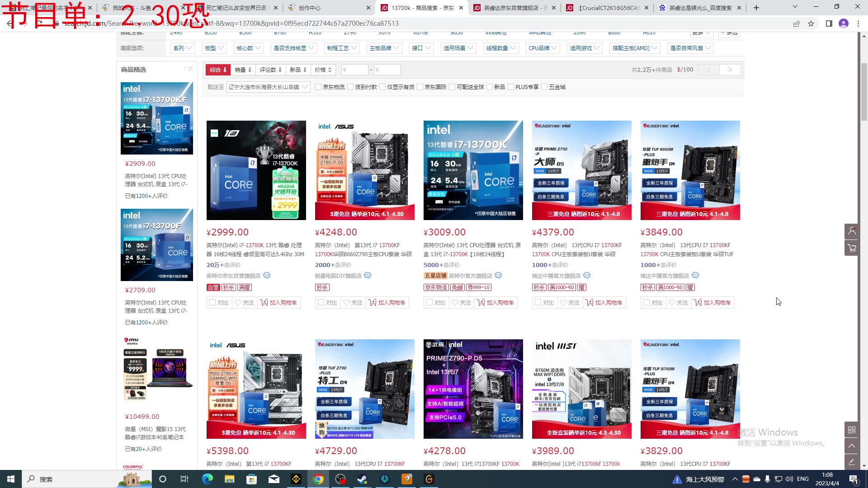
Task: Open the QR code icon in right sidebar
Action: pos(852,430)
